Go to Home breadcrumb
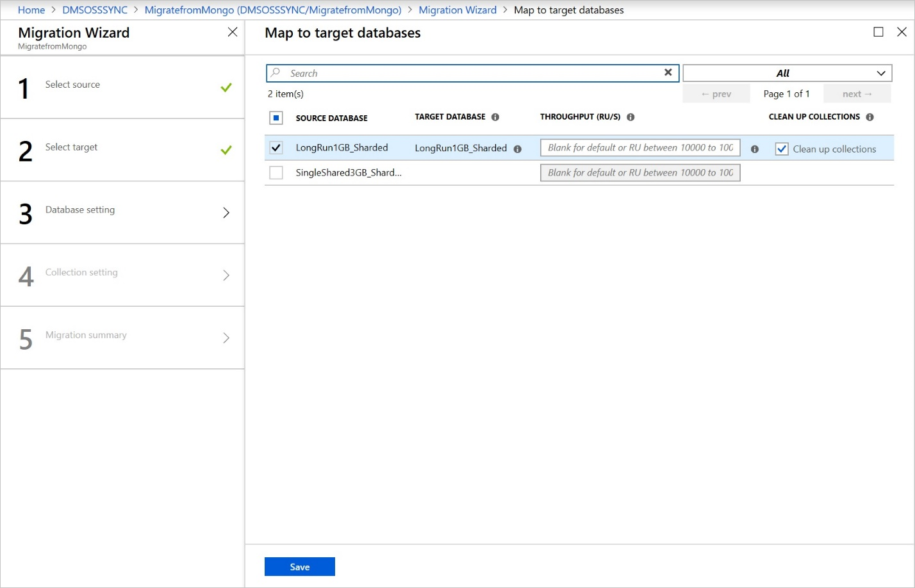The width and height of the screenshot is (915, 588). point(31,10)
